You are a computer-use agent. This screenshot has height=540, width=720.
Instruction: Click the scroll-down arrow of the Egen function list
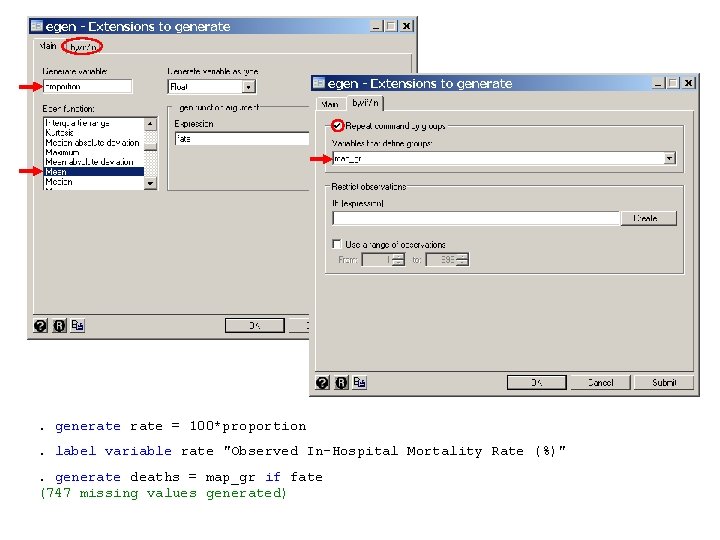150,183
